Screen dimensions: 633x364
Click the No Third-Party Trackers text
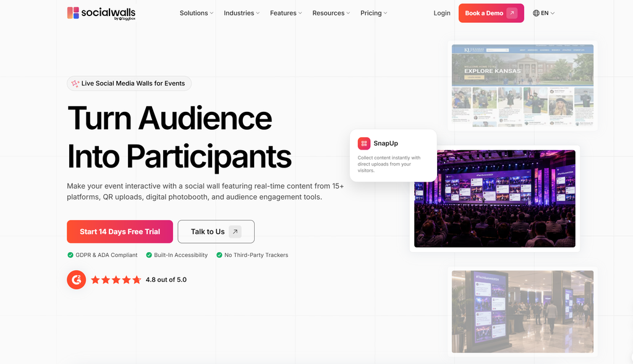(257, 255)
